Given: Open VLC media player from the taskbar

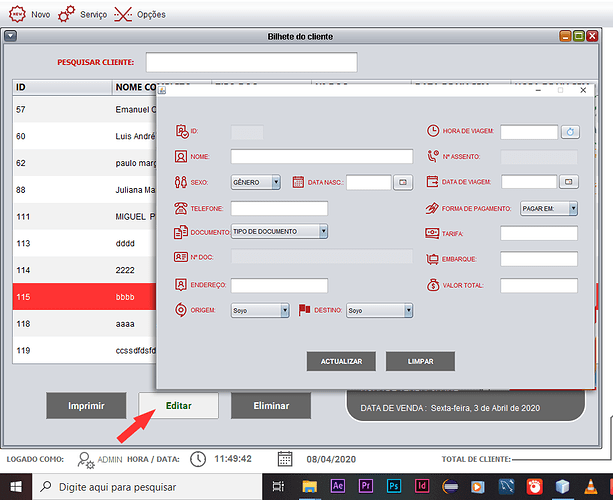Looking at the screenshot, I should click(x=591, y=487).
